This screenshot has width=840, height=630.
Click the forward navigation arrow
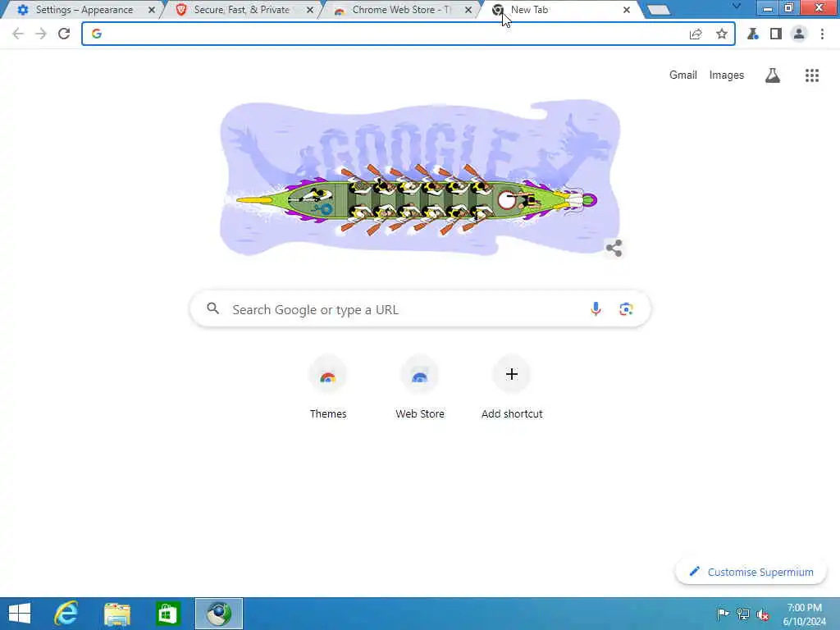tap(41, 34)
